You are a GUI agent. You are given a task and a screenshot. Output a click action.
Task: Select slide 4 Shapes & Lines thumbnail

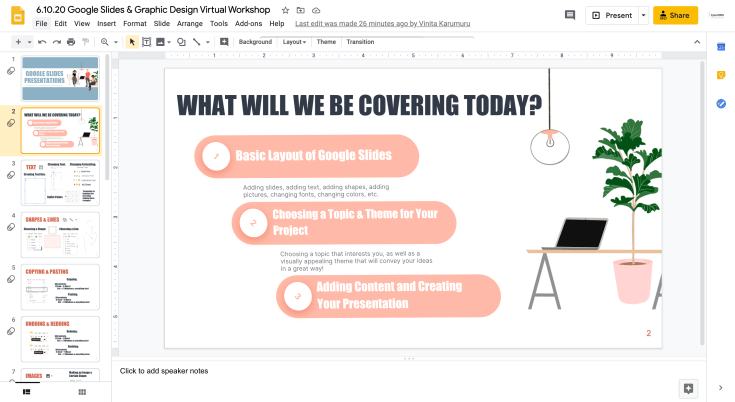coord(60,235)
